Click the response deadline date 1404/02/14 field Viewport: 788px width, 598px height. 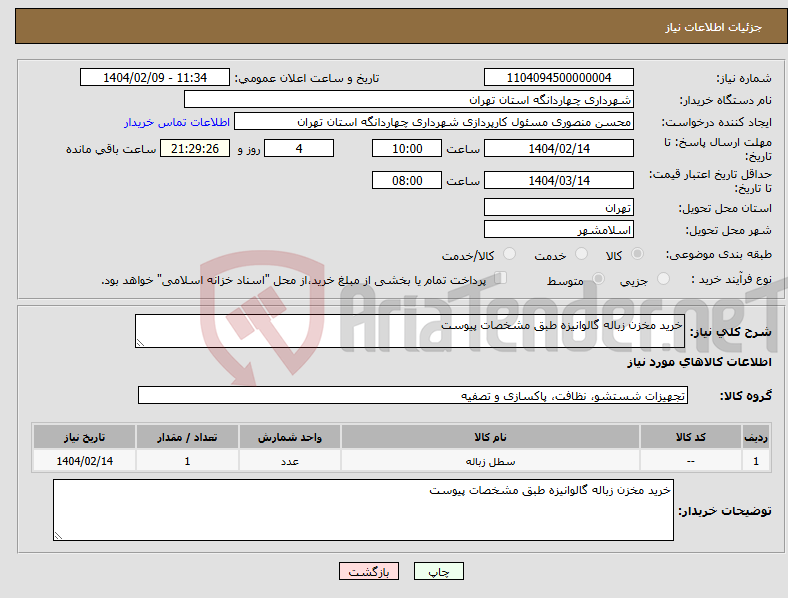pos(558,148)
